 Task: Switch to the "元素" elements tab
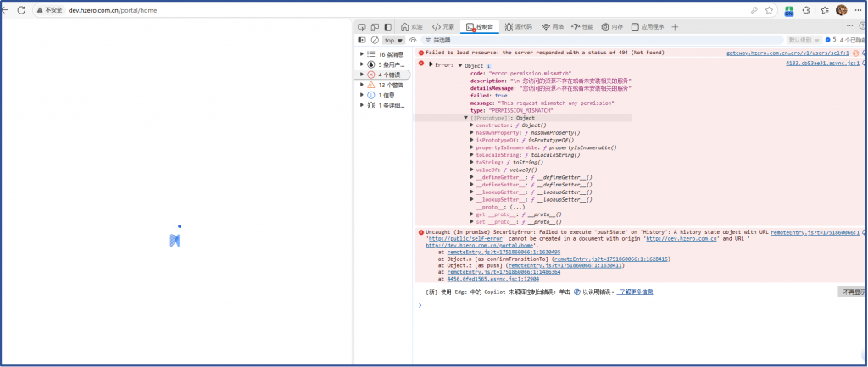tap(443, 26)
